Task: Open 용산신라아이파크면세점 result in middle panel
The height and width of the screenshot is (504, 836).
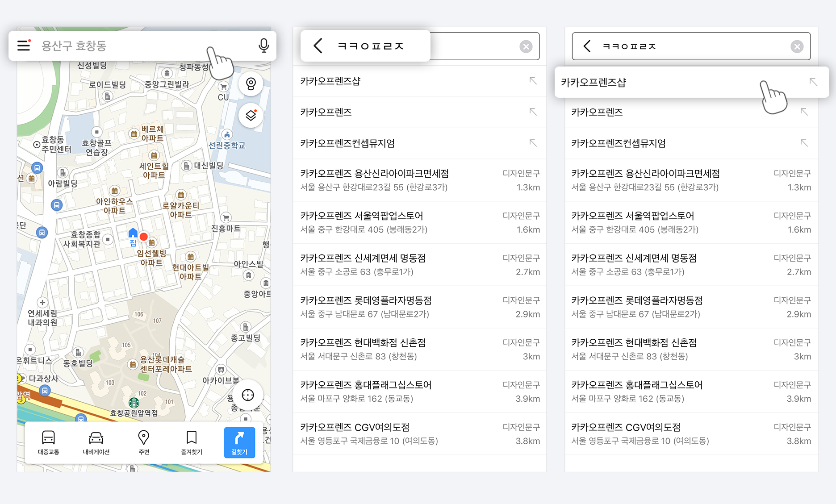Action: [419, 180]
